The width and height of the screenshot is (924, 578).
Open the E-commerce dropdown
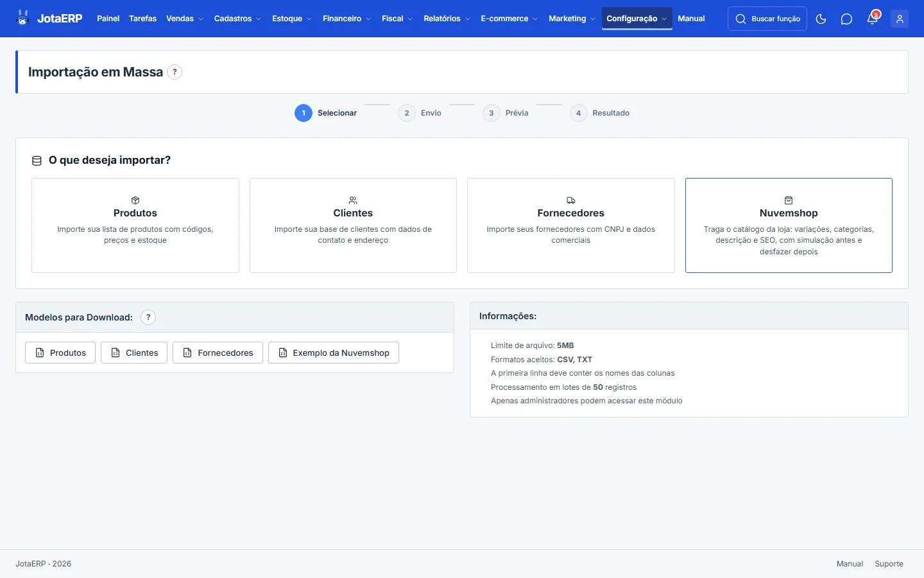coord(509,19)
